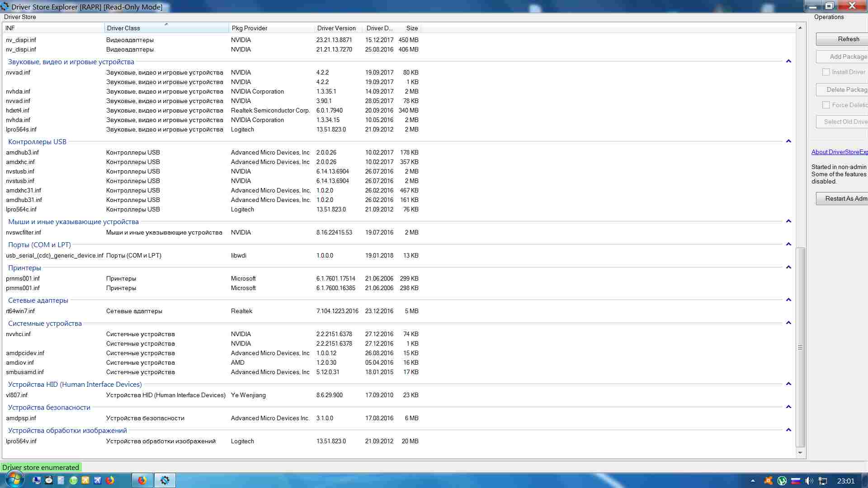Open the Windows Start menu orb
This screenshot has width=868, height=488.
14,480
